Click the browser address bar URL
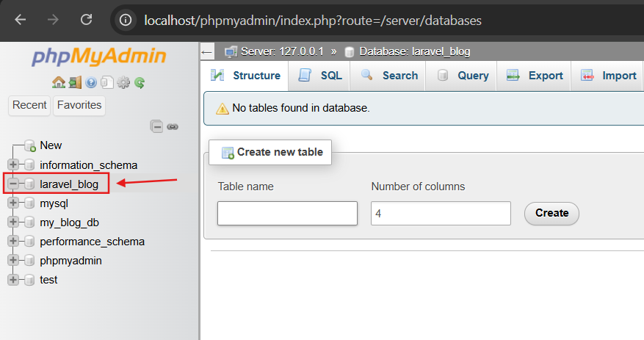The image size is (644, 340). coord(313,21)
